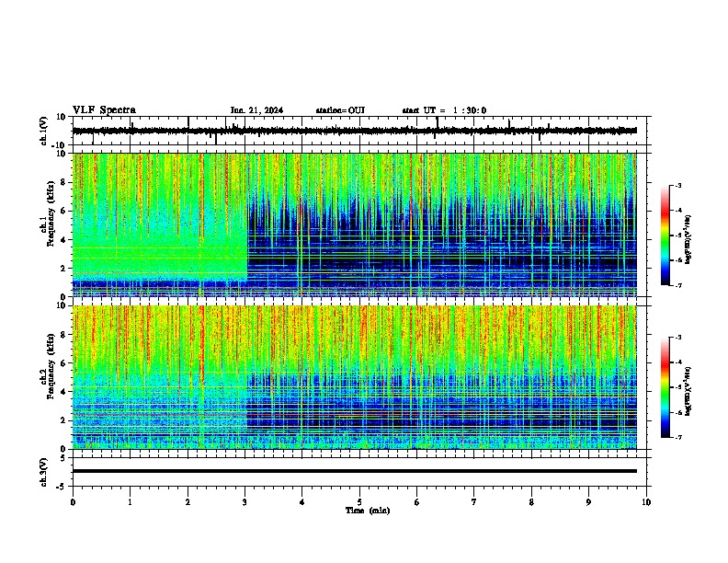
Task: Select the "start UT = 1:30:0" text
Action: tap(444, 110)
